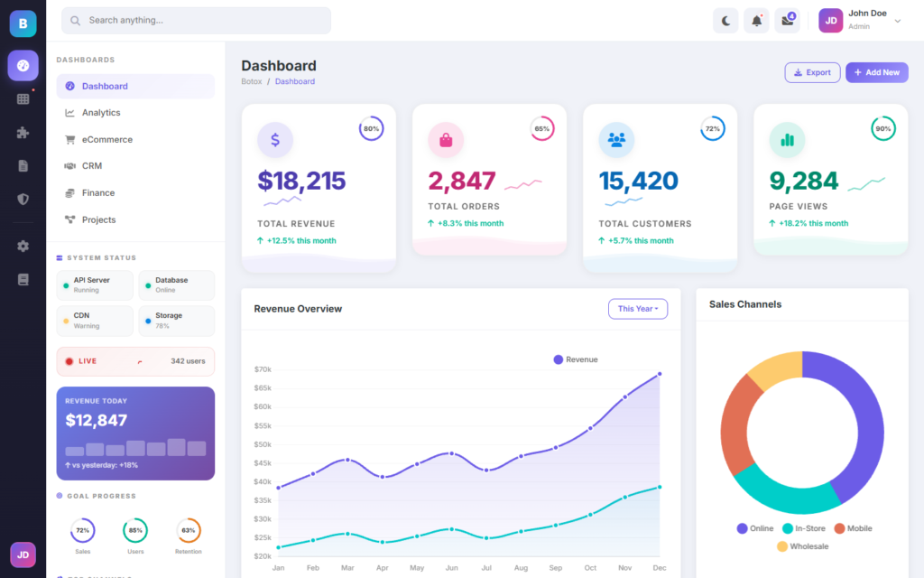Viewport: 924px width, 578px height.
Task: Toggle Online legend in Sales Channels
Action: [x=755, y=528]
